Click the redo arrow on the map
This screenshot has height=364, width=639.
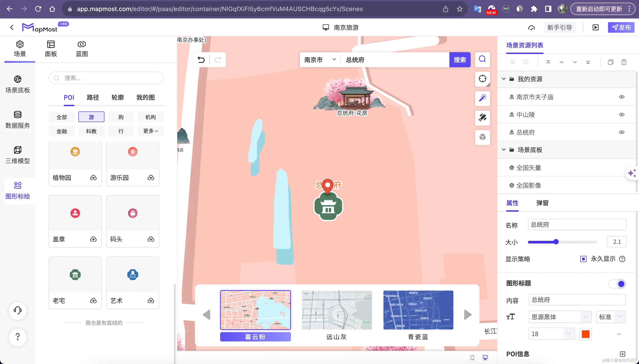(x=218, y=60)
